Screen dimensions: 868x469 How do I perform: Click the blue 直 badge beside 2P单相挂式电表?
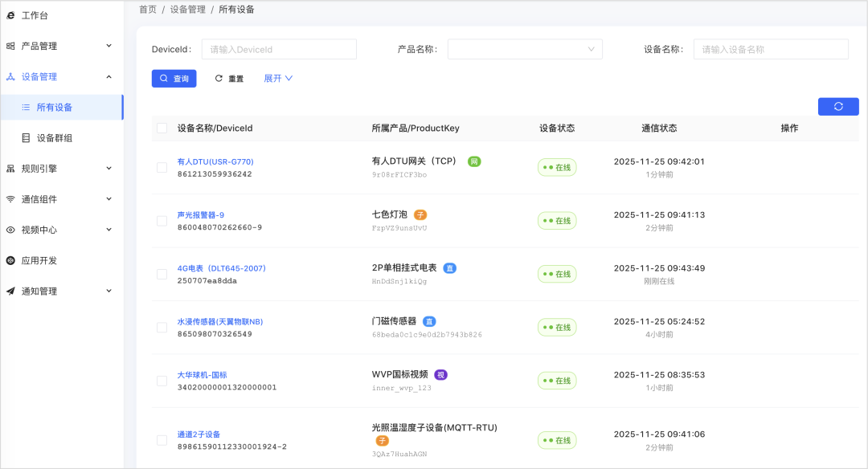point(450,268)
